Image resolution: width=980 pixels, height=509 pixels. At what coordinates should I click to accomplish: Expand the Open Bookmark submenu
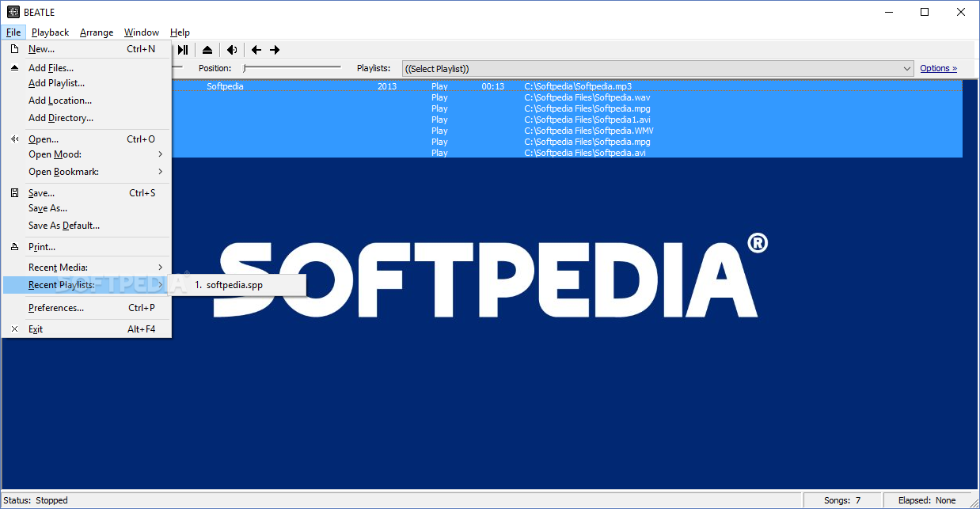(86, 172)
